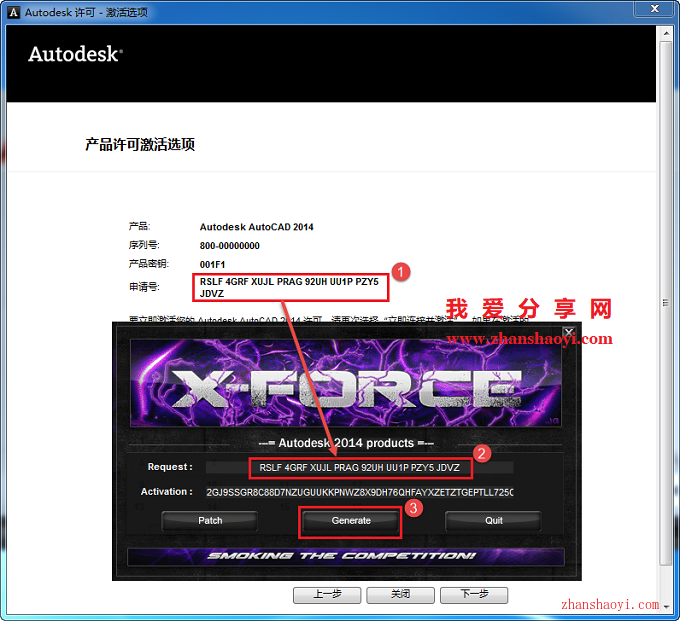This screenshot has height=621, width=680.
Task: Click the scrollbar up arrow
Action: tap(666, 33)
